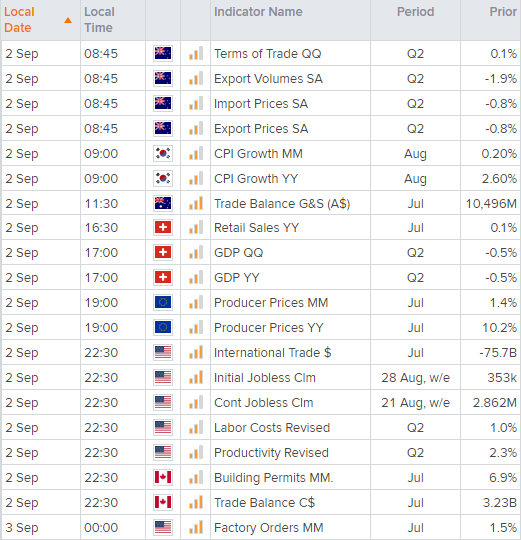Toggle the Local Date sort arrow
The image size is (521, 540).
coord(68,20)
